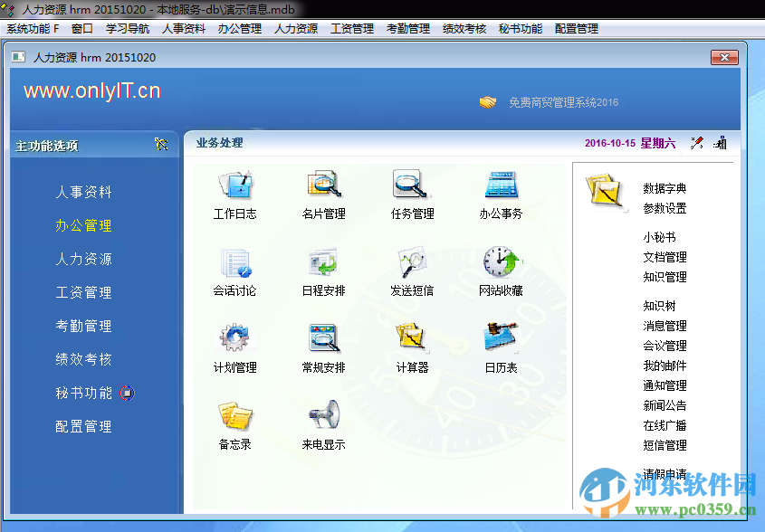Launch 发送短信 (send SMS)
Screen dimensions: 765x532
click(x=410, y=268)
